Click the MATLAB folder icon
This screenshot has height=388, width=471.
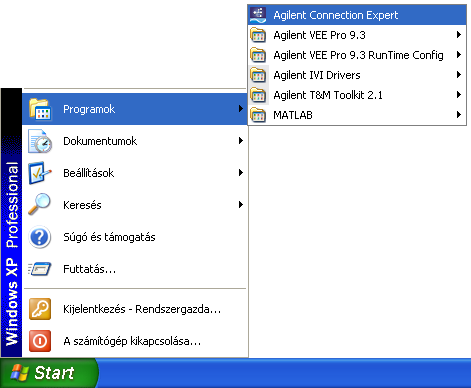258,115
